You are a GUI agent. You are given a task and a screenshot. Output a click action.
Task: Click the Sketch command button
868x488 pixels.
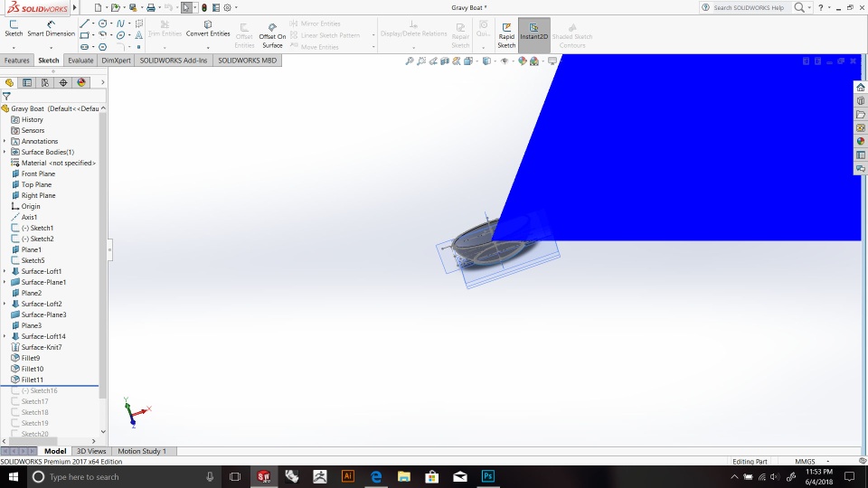pos(14,29)
